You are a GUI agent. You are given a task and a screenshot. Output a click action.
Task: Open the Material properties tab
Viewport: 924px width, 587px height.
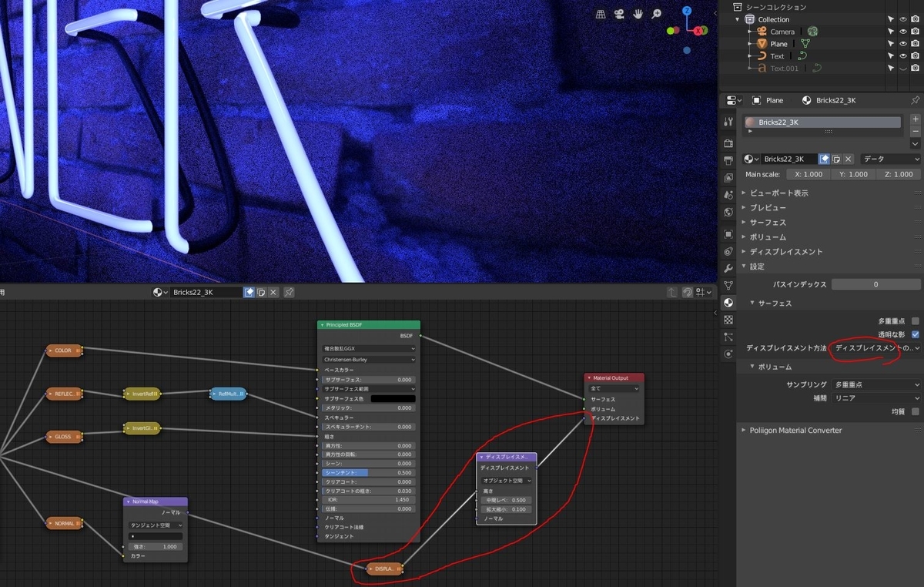[x=728, y=303]
